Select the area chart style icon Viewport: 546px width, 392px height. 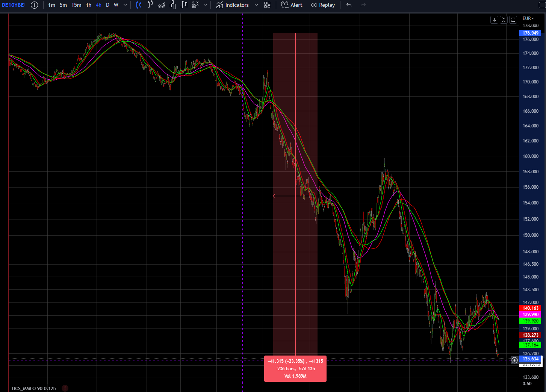pyautogui.click(x=161, y=5)
